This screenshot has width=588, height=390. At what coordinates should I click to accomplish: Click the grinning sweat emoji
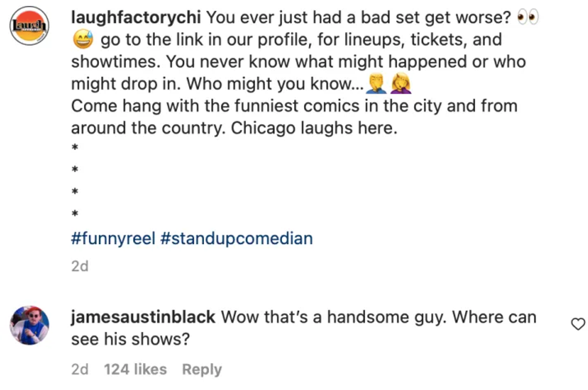click(82, 41)
